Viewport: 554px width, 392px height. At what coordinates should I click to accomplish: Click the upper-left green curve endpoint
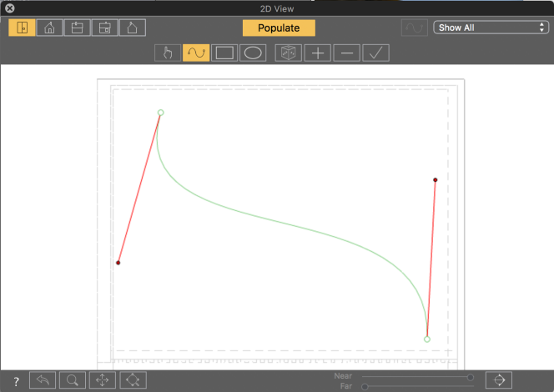(161, 113)
